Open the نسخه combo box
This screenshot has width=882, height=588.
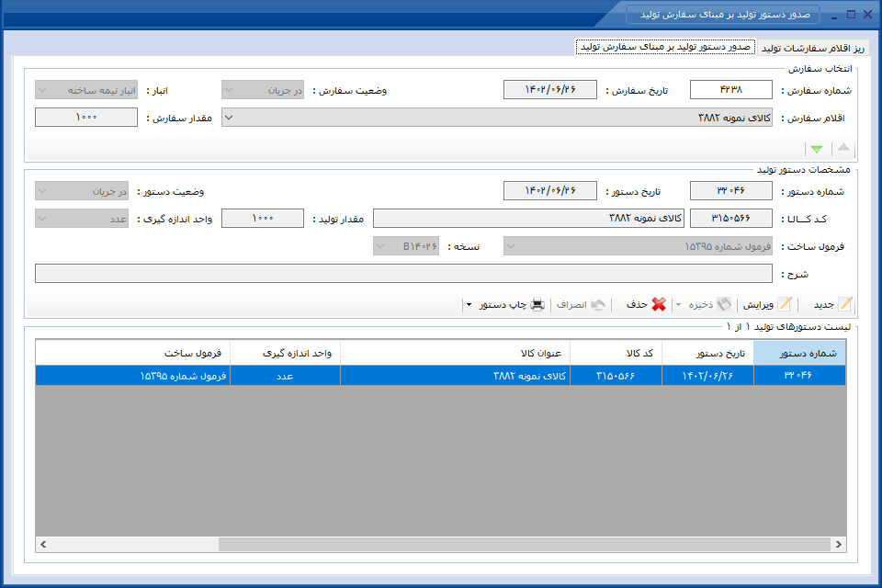tap(406, 246)
